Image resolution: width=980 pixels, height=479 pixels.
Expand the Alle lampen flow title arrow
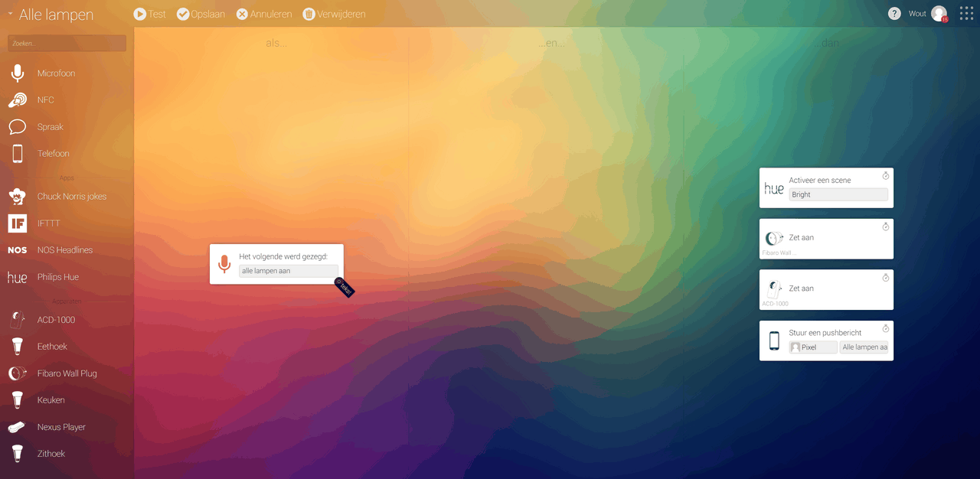click(11, 15)
